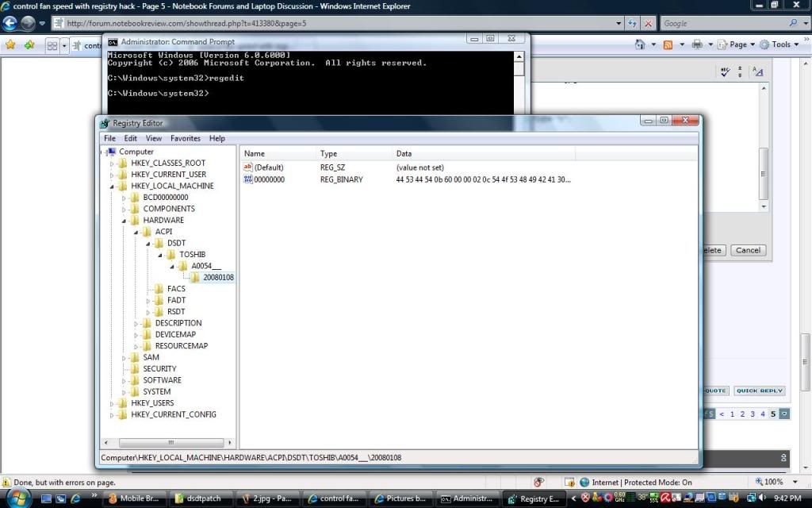Click the IE Forward navigation button

(x=28, y=23)
